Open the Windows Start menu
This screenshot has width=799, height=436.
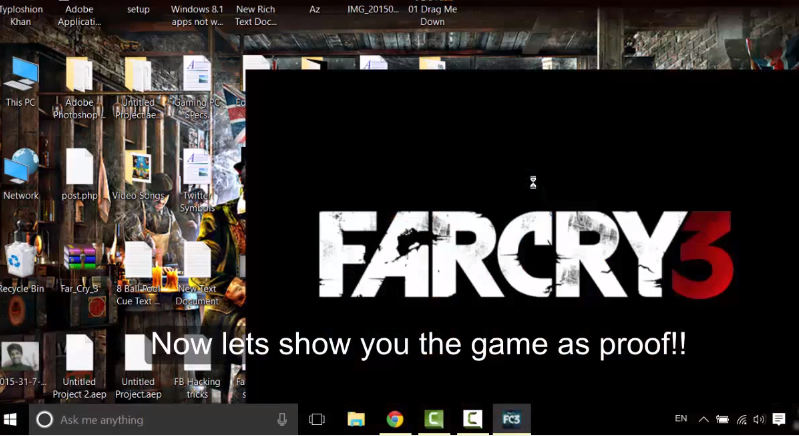[10, 420]
